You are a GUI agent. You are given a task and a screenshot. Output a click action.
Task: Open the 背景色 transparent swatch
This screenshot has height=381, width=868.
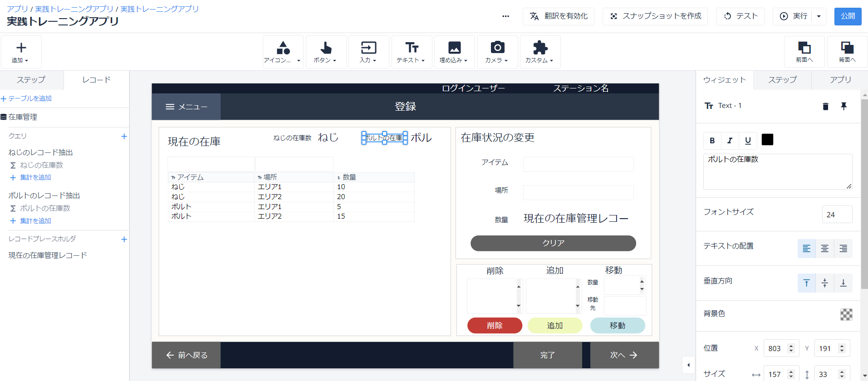846,314
